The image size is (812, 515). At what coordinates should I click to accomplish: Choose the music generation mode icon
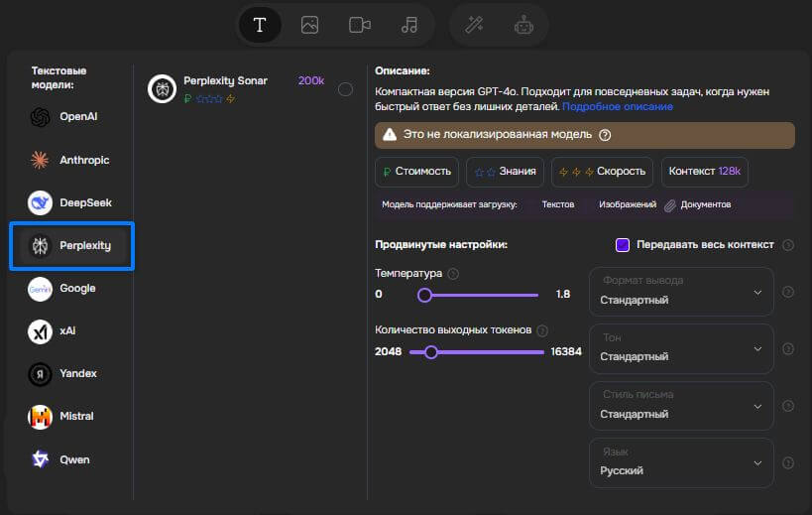point(409,25)
